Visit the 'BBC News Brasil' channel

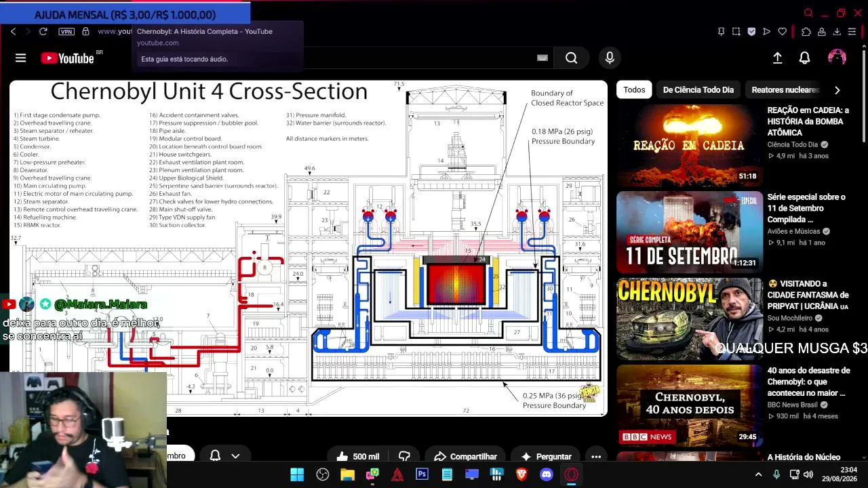[793, 405]
